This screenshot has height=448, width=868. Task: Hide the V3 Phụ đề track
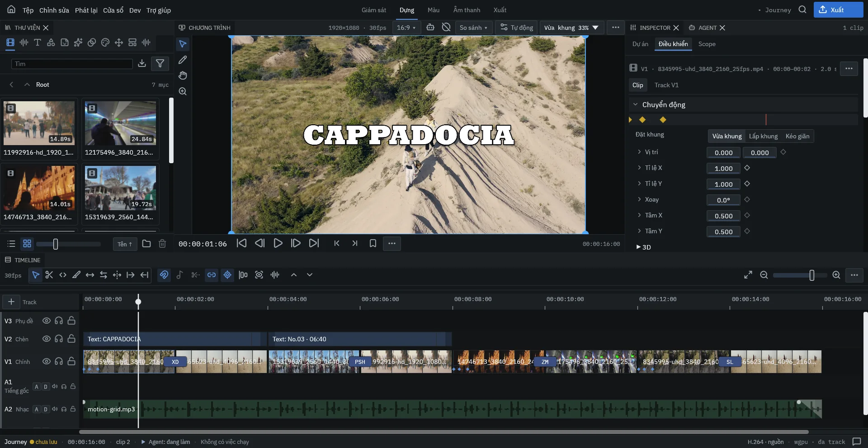(x=46, y=321)
